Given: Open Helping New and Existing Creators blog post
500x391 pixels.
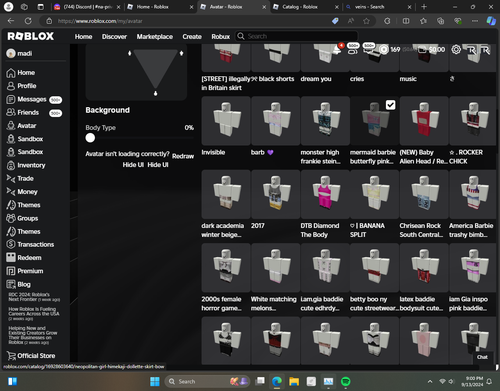Looking at the screenshot, I should click(32, 335).
